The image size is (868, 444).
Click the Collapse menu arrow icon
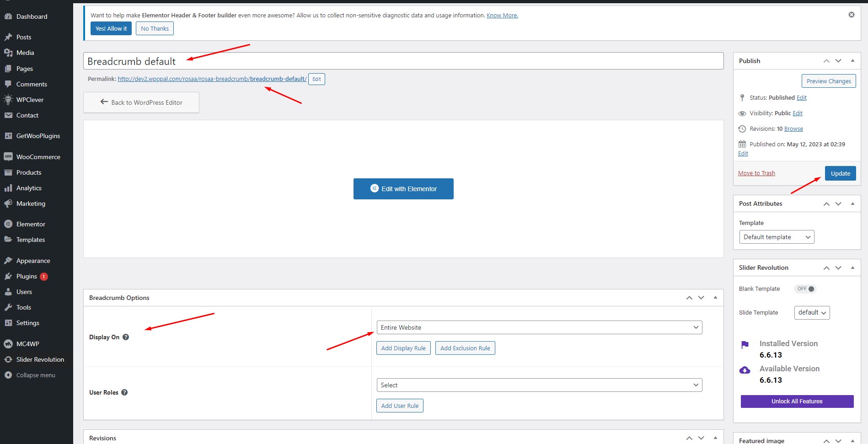[x=8, y=375]
